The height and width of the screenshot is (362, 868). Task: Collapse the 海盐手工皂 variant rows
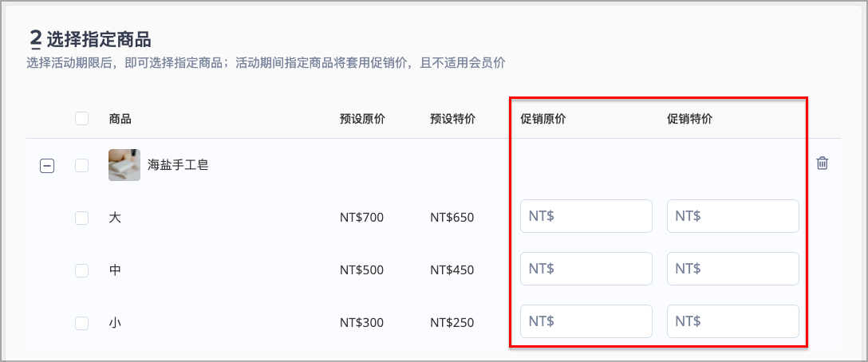point(47,166)
